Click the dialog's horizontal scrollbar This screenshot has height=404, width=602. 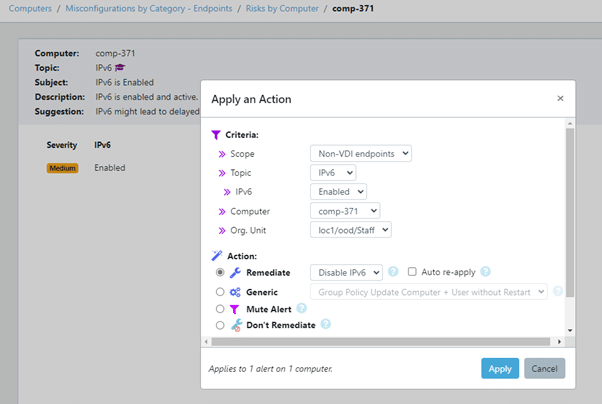click(x=380, y=342)
